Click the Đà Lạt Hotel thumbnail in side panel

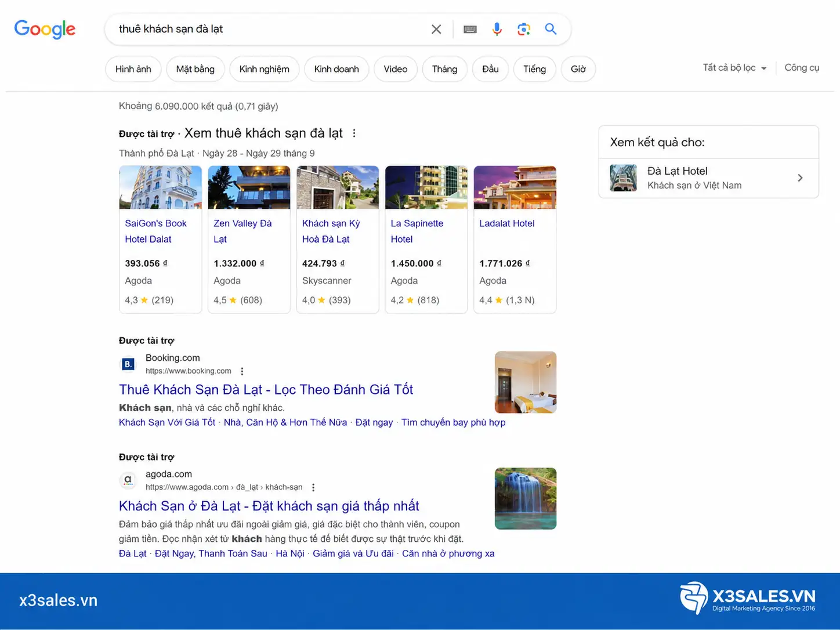(x=624, y=178)
